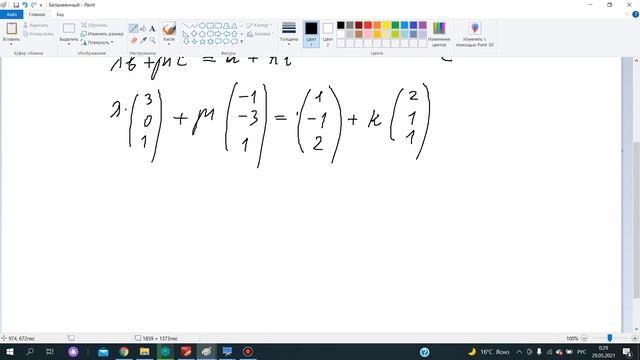Collapse the ribbon chevron at top right
This screenshot has height=360, width=640.
pyautogui.click(x=627, y=14)
